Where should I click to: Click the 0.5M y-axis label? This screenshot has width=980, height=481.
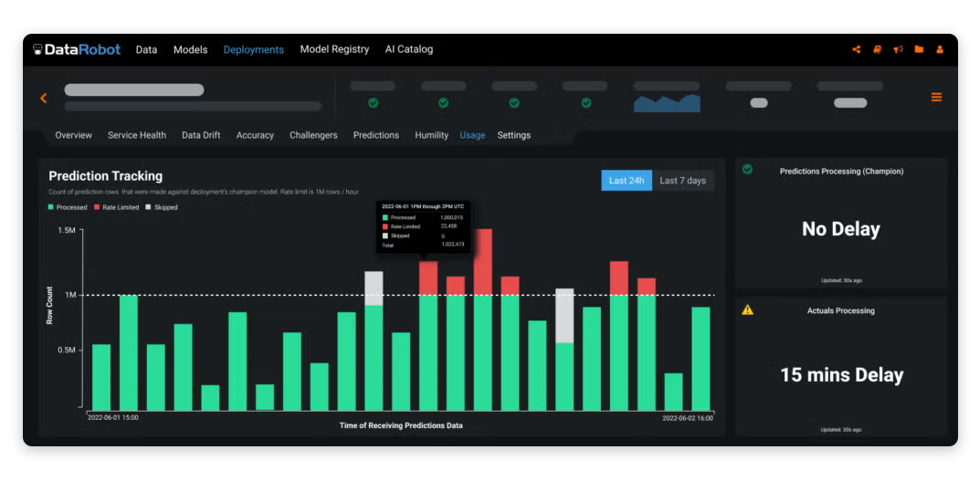67,350
